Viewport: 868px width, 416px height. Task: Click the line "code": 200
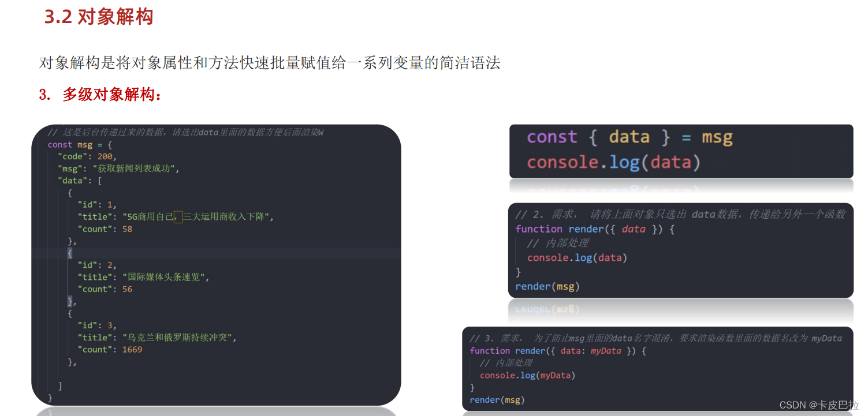click(87, 157)
